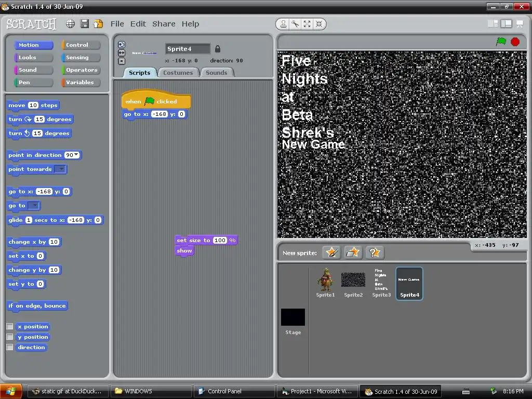This screenshot has width=532, height=399.
Task: Get a surprise sprite
Action: [375, 252]
